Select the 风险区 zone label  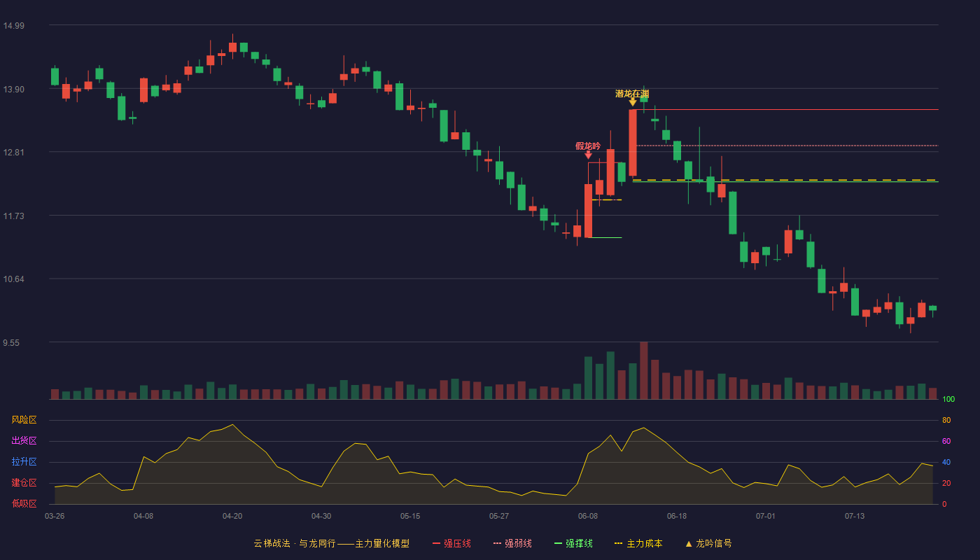tap(24, 420)
